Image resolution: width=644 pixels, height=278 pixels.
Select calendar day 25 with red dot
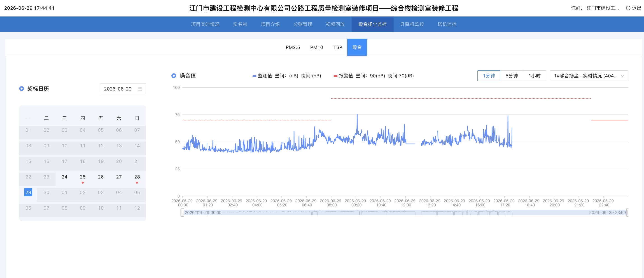(x=82, y=177)
